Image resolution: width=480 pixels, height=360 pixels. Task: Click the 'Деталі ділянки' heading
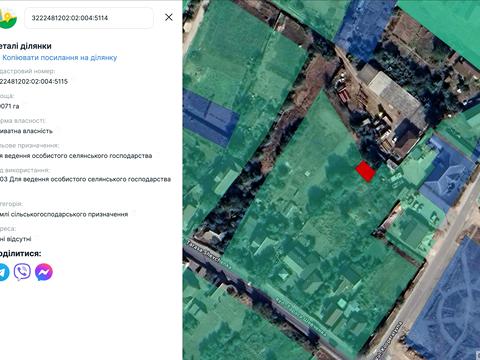pos(26,46)
